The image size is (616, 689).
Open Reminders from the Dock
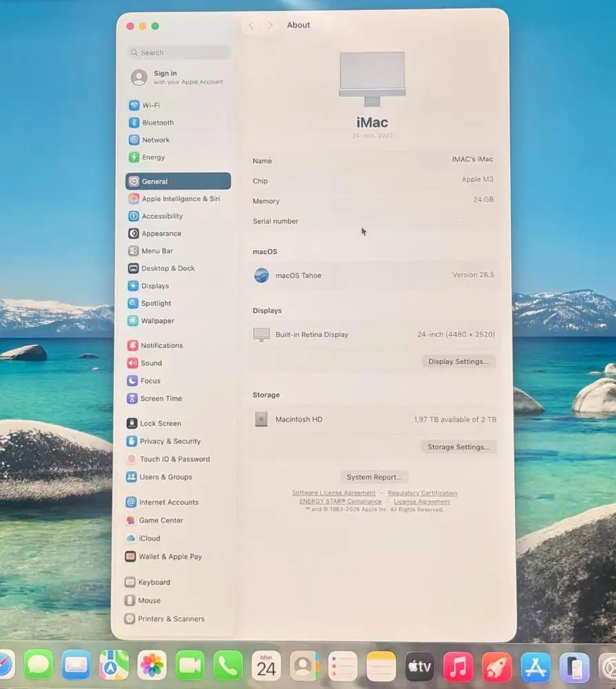(342, 666)
